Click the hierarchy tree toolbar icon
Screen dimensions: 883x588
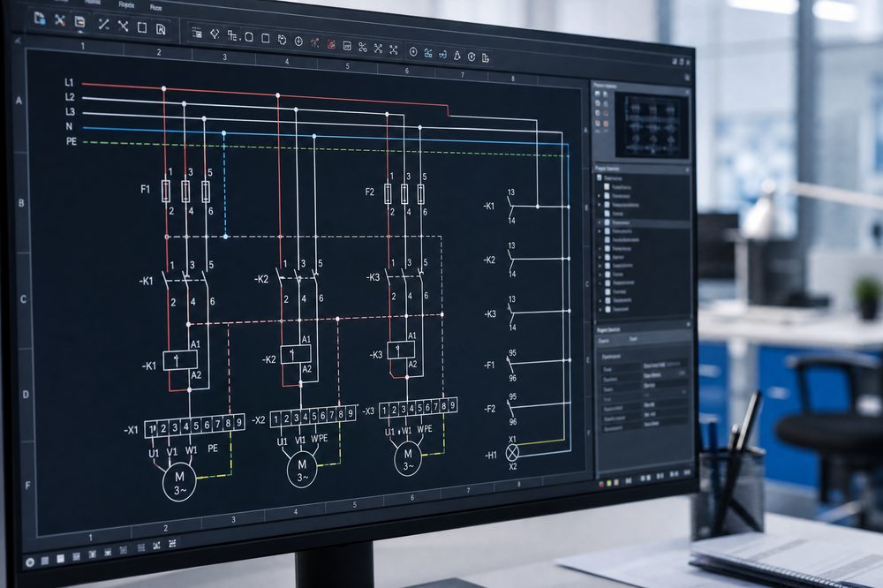pyautogui.click(x=232, y=35)
